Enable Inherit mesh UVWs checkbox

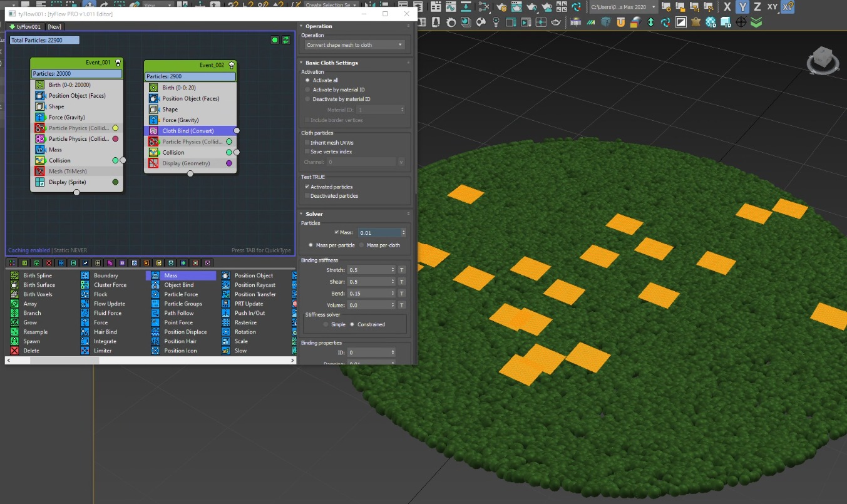click(307, 143)
